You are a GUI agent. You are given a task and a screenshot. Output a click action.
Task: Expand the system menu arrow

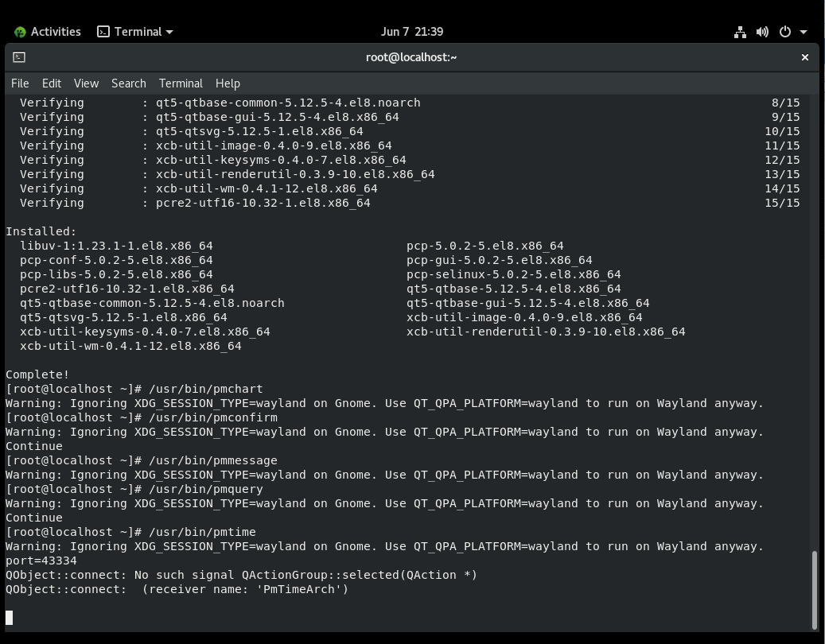(x=804, y=32)
